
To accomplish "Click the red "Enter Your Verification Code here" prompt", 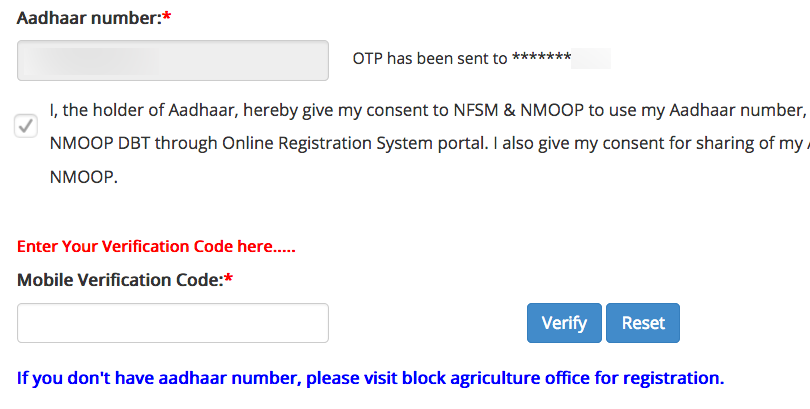I will pyautogui.click(x=156, y=246).
